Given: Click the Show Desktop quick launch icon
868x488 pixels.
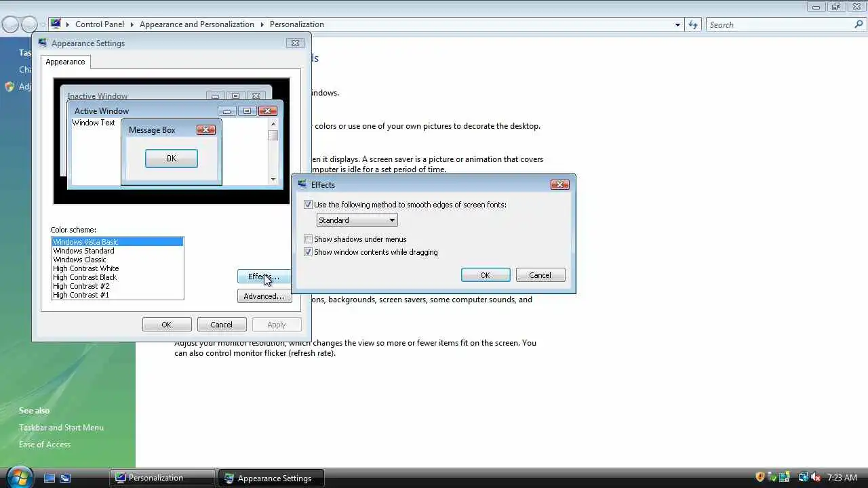Looking at the screenshot, I should click(x=50, y=478).
